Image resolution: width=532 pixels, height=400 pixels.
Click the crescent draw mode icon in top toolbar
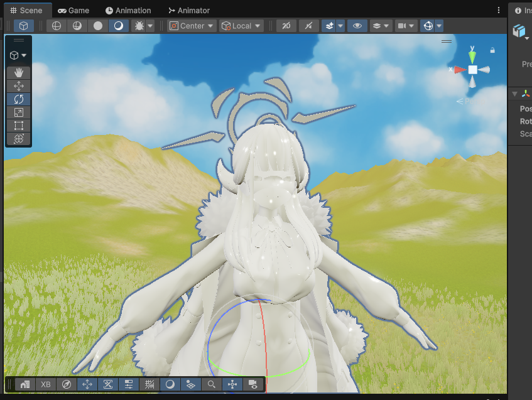pyautogui.click(x=119, y=26)
